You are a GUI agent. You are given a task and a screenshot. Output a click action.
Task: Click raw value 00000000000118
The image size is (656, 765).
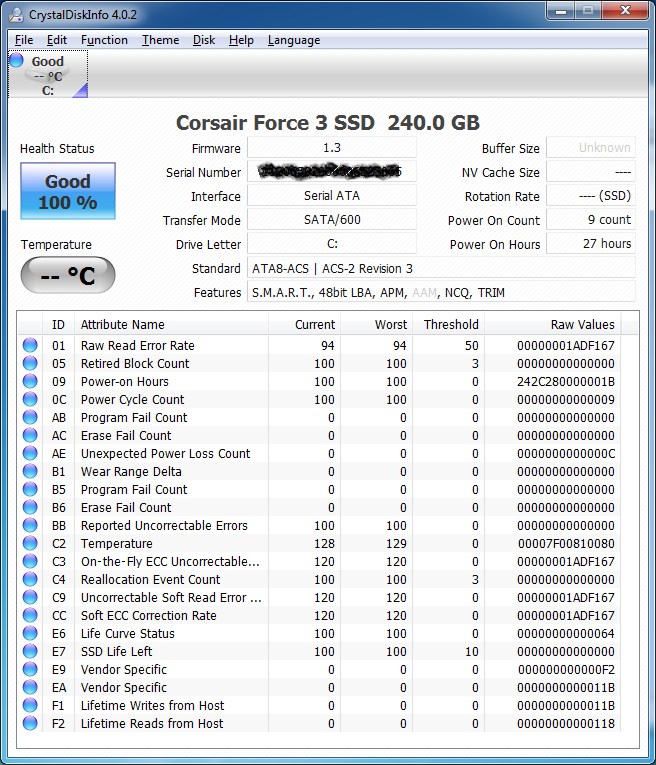[566, 724]
